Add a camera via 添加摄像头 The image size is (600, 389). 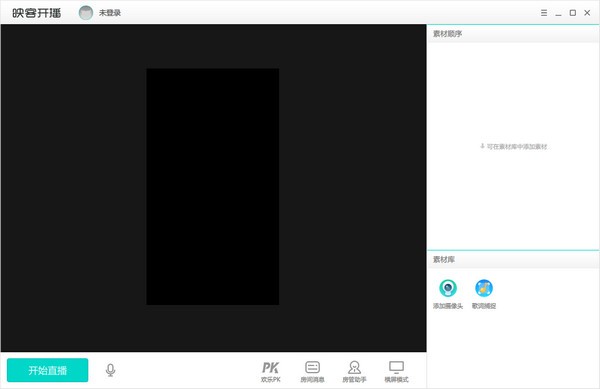448,294
